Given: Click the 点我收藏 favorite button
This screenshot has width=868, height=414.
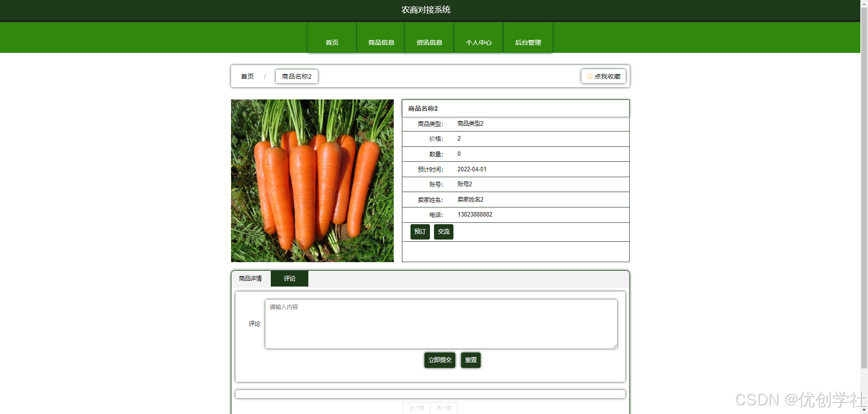Looking at the screenshot, I should coord(604,76).
